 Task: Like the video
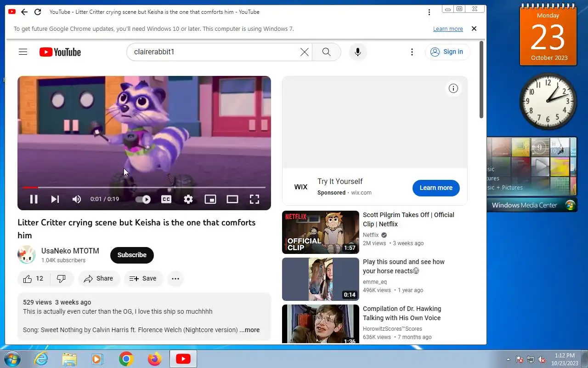(x=34, y=278)
